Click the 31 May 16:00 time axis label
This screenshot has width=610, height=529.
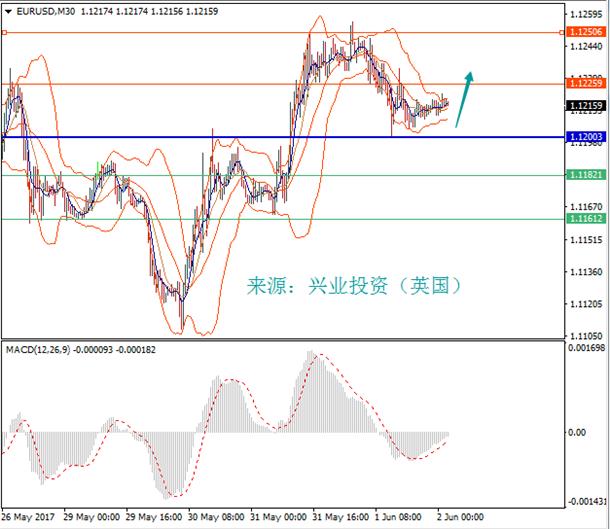tap(340, 517)
